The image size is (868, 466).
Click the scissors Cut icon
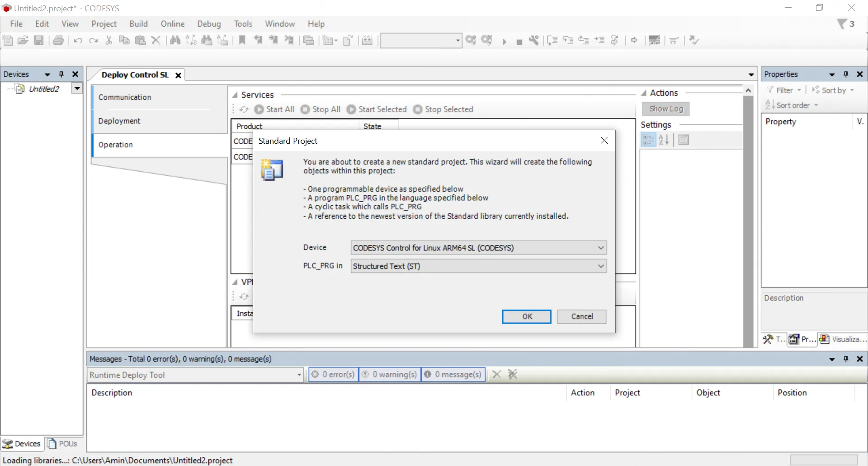[108, 40]
